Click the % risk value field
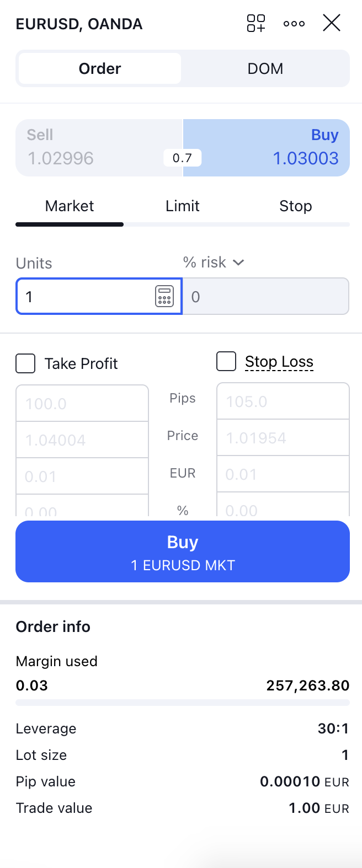 click(x=266, y=297)
